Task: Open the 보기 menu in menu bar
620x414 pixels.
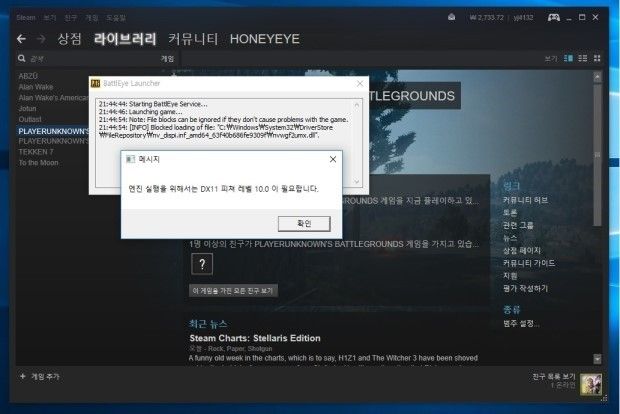Action: tap(50, 18)
